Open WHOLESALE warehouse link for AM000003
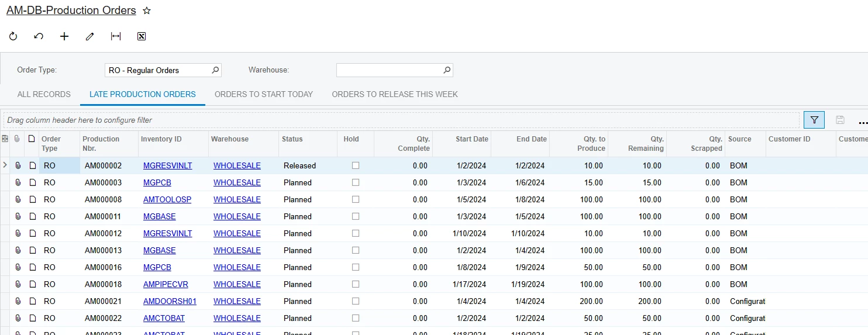868x335 pixels. click(237, 182)
